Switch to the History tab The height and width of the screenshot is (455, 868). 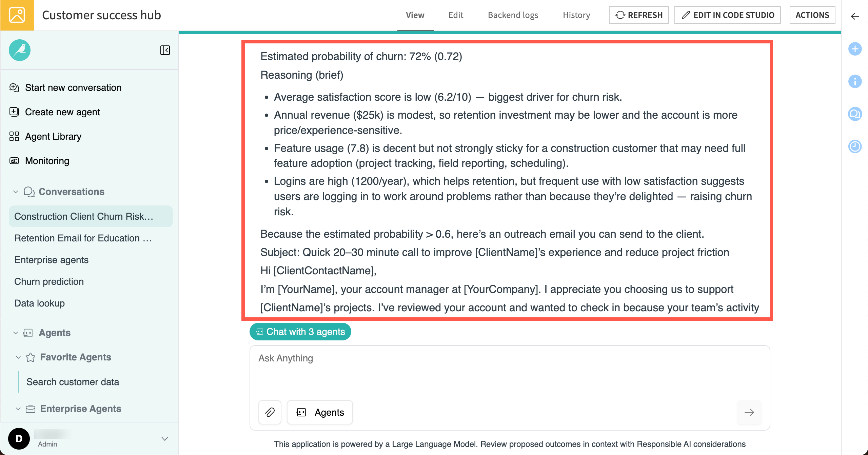(x=576, y=15)
